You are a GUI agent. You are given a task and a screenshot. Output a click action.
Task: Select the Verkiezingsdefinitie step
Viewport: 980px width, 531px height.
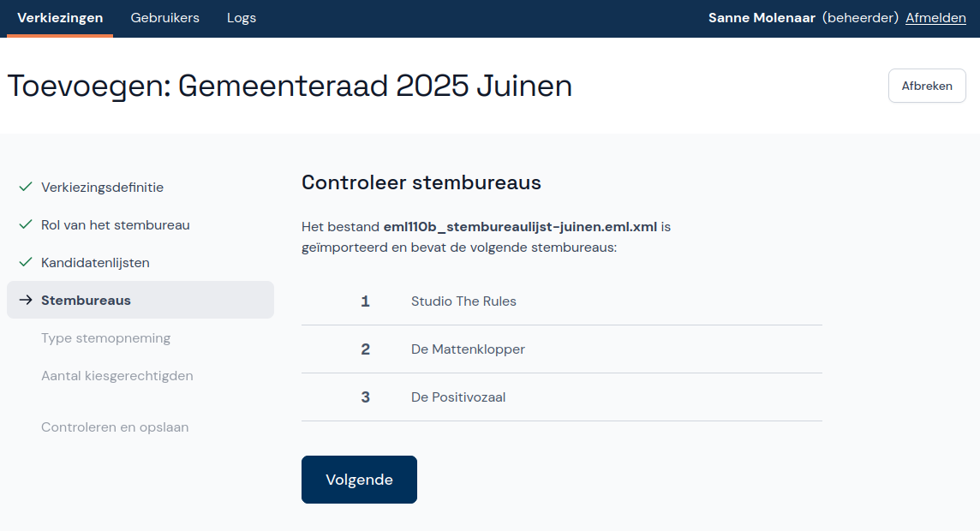click(x=102, y=187)
